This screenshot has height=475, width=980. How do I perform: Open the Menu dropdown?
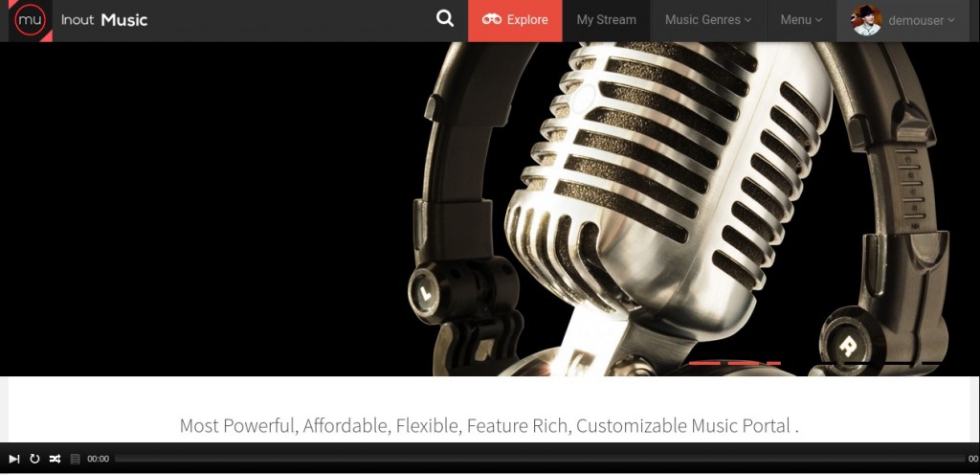tap(801, 20)
